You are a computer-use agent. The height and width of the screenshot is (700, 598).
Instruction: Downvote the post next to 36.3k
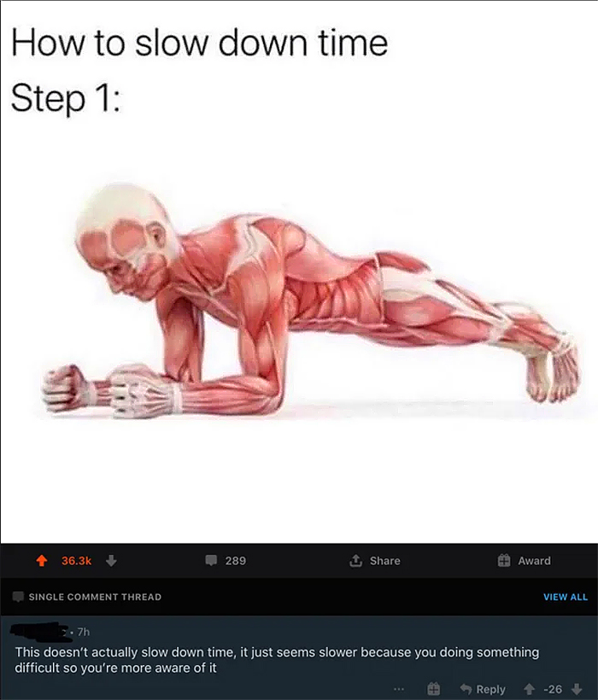tap(111, 561)
